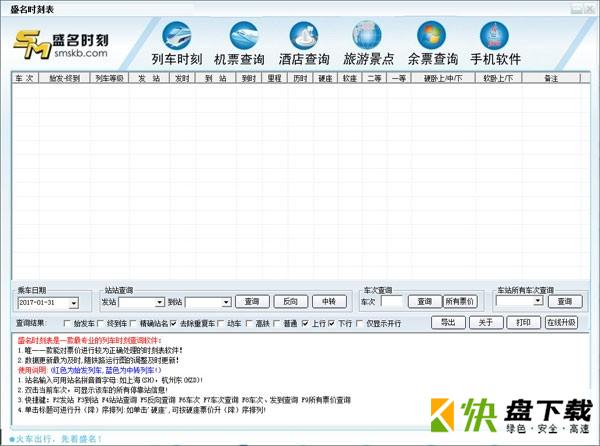Expand the 车站所有车次查询 station dropdown
Viewport: 600px width, 446px height.
(538, 301)
